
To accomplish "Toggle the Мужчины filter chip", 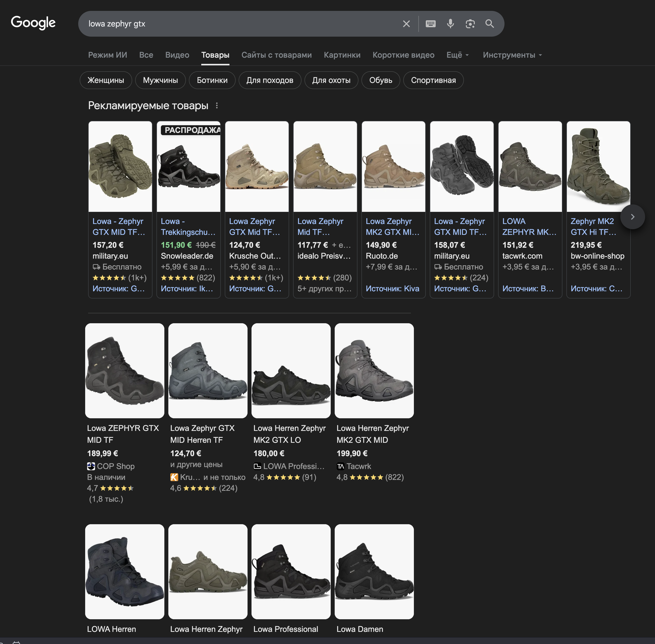I will click(160, 80).
